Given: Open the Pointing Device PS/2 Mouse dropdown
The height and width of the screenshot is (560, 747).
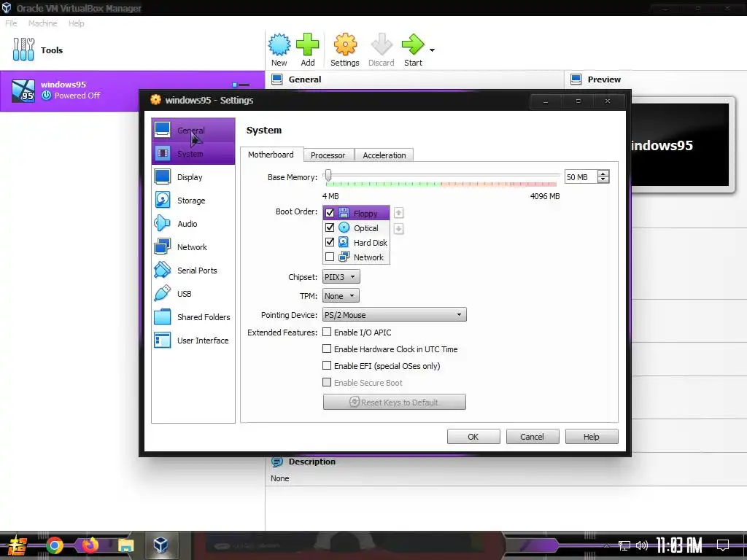Looking at the screenshot, I should (x=395, y=315).
